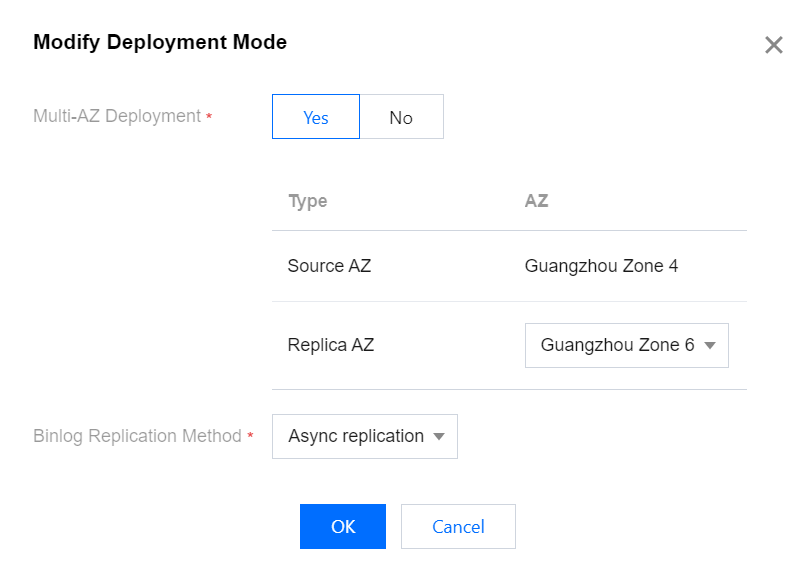
Task: Confirm changes with the OK button
Action: pyautogui.click(x=343, y=526)
